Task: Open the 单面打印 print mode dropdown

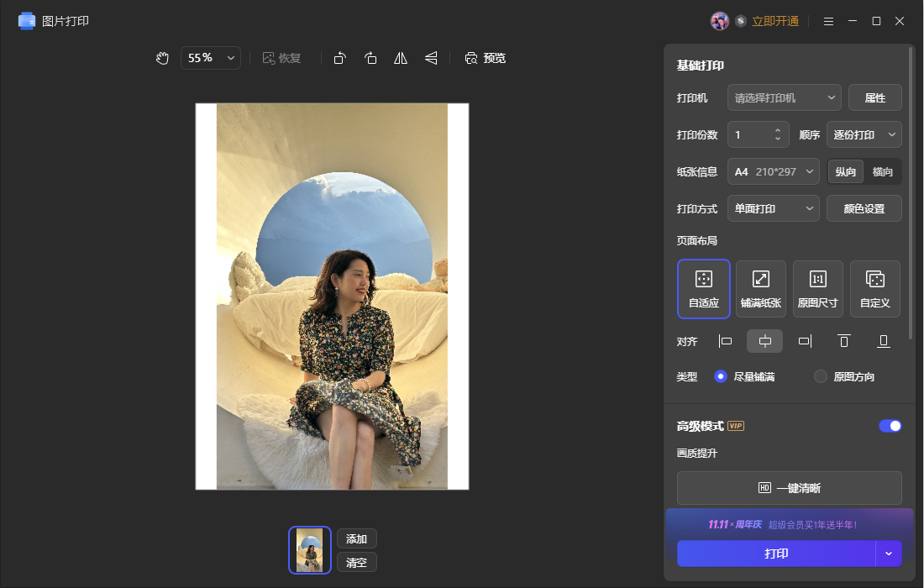Action: [773, 208]
